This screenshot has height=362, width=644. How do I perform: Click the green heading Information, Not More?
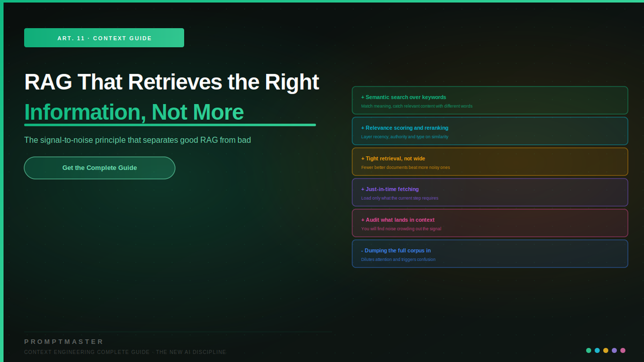[134, 112]
